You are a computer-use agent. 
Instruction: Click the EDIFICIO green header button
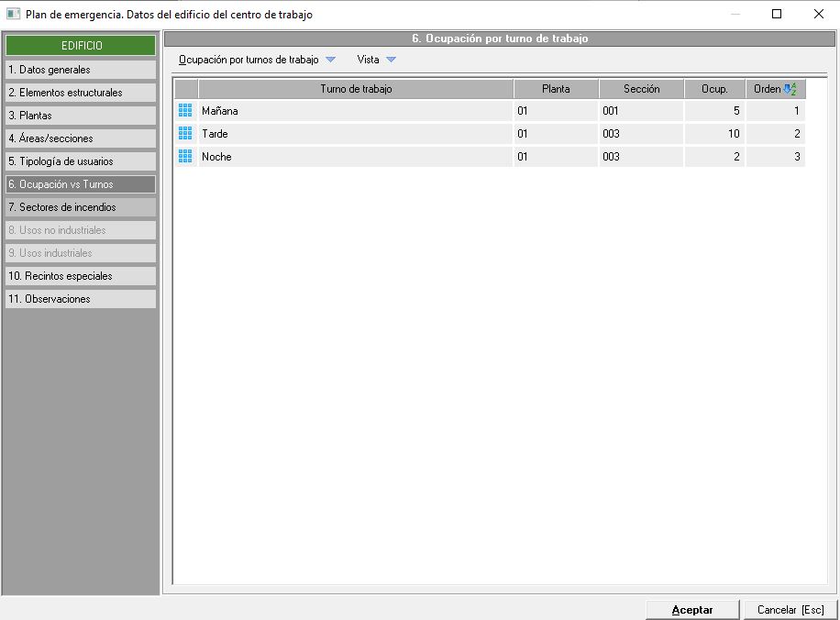(81, 46)
